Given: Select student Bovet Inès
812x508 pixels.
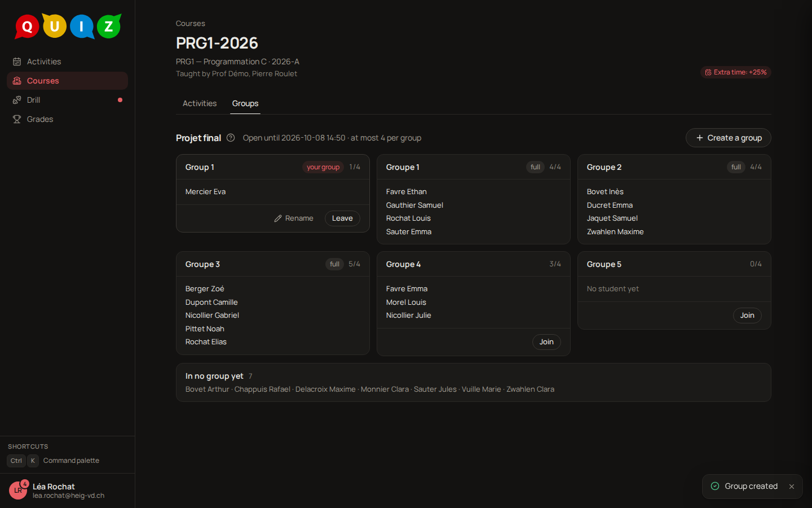Looking at the screenshot, I should [x=605, y=192].
